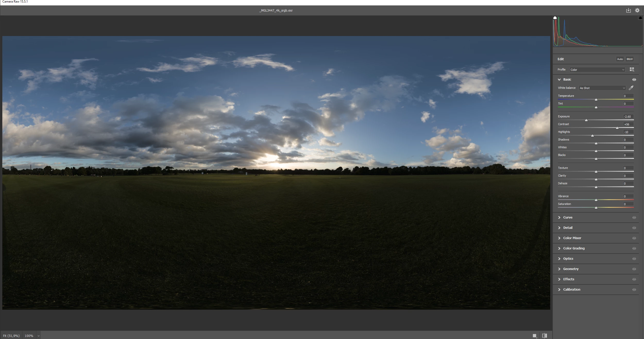Click the before/after view split icon
Viewport: 644px width, 339px height.
(545, 336)
